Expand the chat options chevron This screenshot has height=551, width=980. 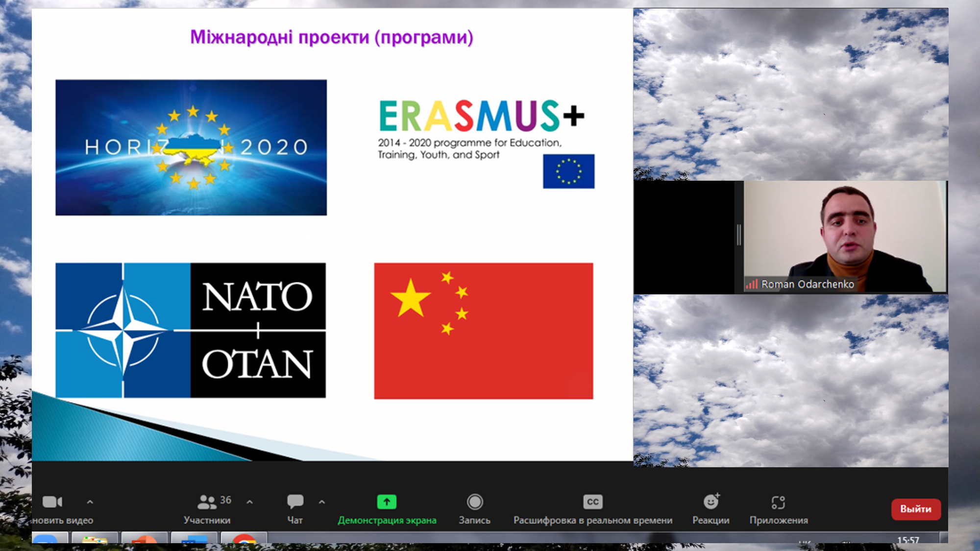(321, 502)
